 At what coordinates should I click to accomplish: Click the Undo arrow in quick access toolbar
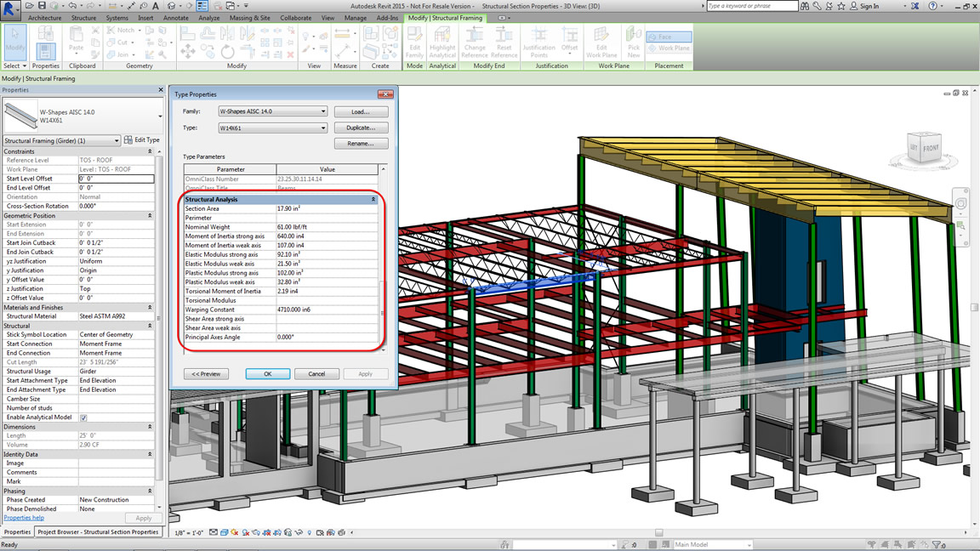(72, 6)
